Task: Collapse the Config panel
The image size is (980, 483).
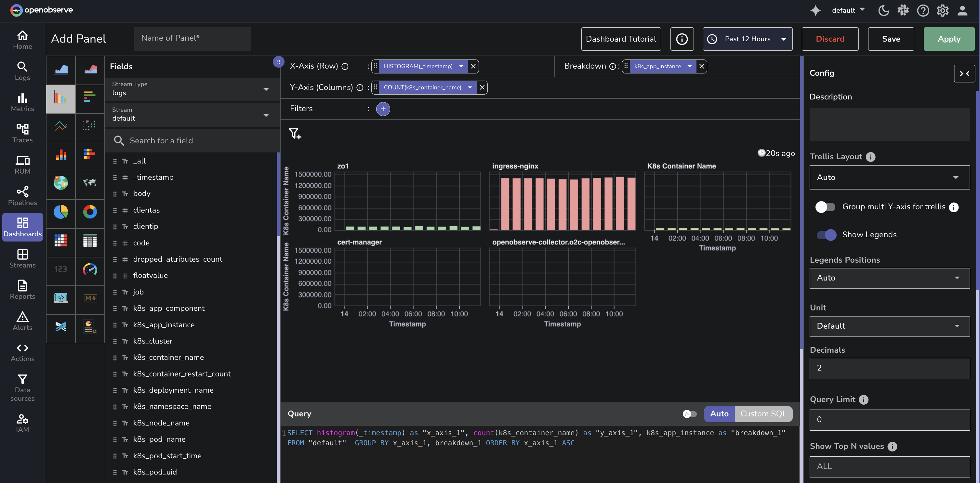Action: point(964,73)
